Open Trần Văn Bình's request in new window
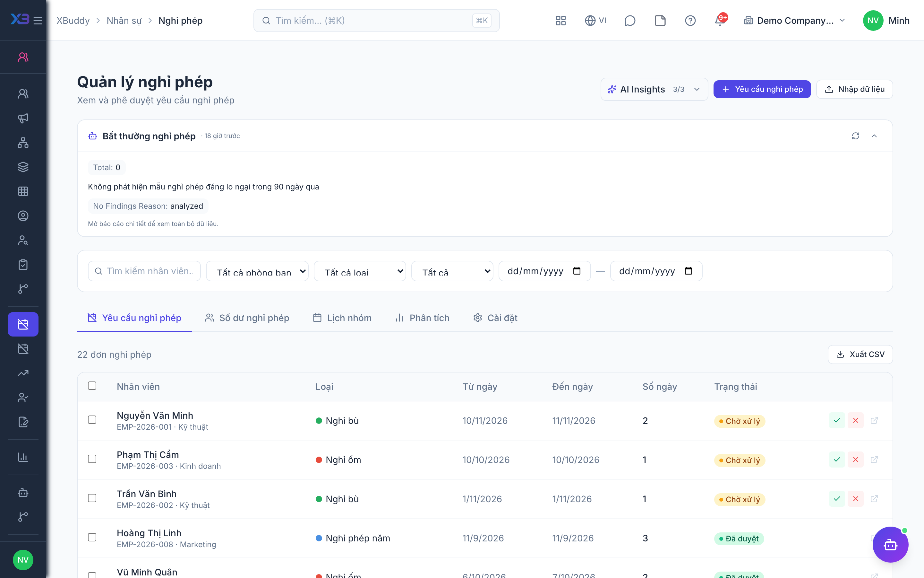Image resolution: width=924 pixels, height=578 pixels. pyautogui.click(x=874, y=499)
